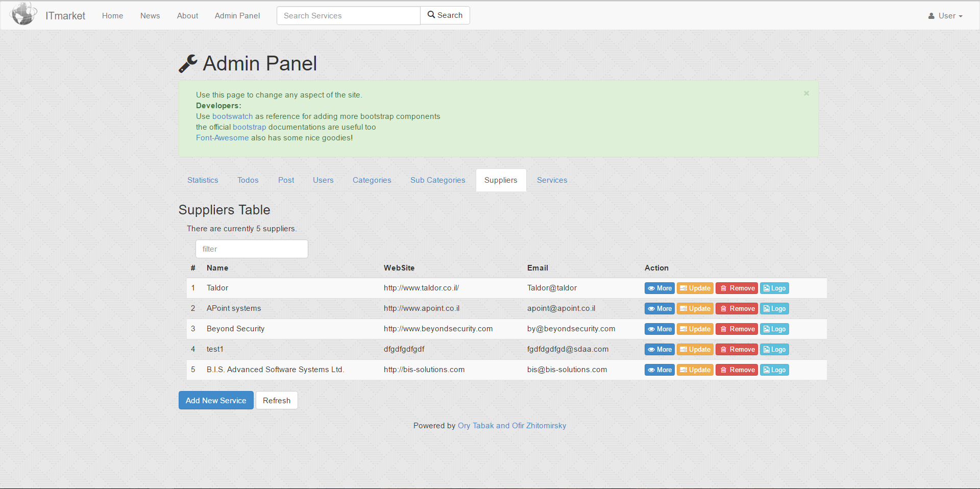This screenshot has width=980, height=489.
Task: Open Logo for Beyond Security
Action: click(x=774, y=329)
